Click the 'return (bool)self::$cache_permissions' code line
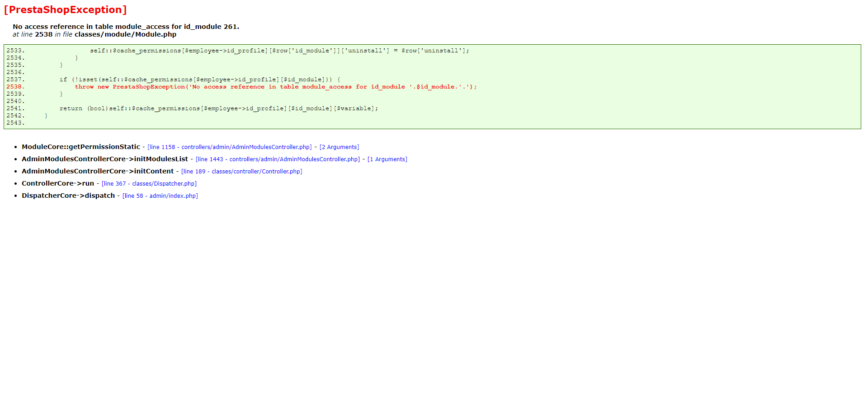This screenshot has width=868, height=415. tap(219, 108)
